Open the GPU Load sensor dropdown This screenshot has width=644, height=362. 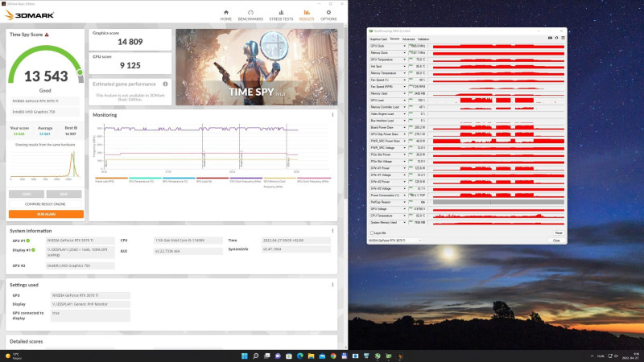coord(405,100)
